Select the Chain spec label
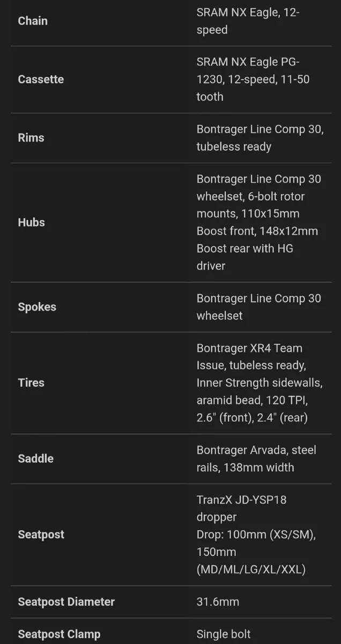Screen dimensions: 341x644 [33, 21]
